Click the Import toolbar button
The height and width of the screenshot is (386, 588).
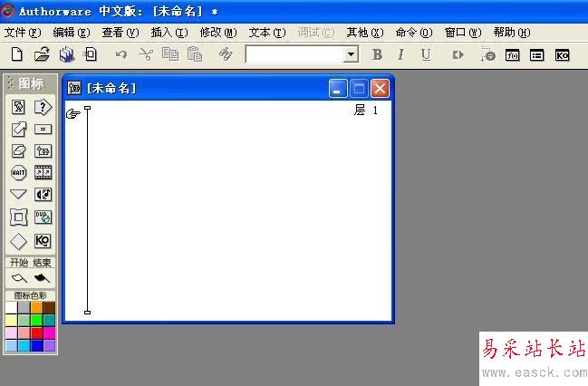[x=91, y=54]
